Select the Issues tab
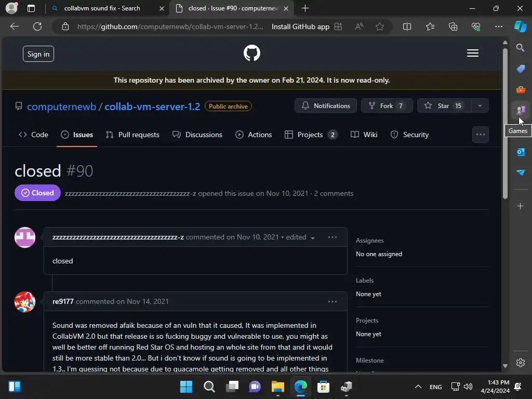The image size is (532, 399). (x=77, y=135)
